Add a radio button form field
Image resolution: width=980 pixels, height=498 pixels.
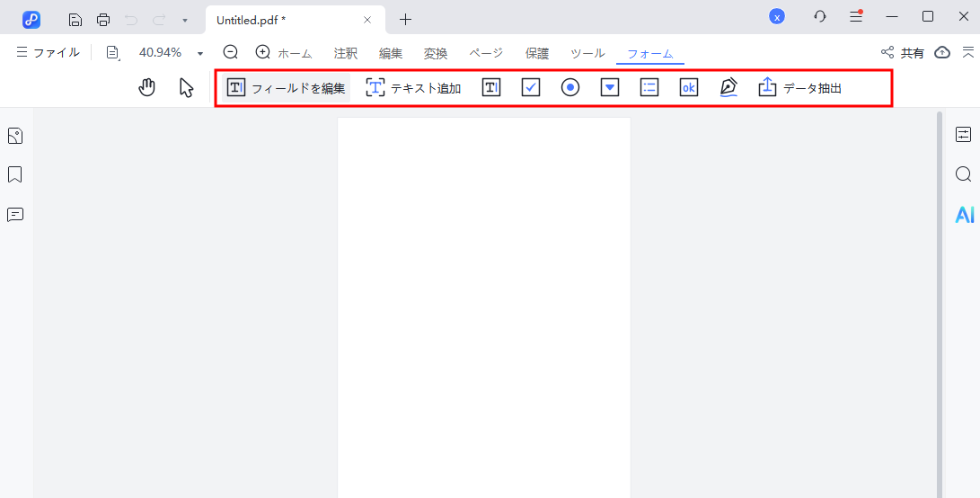[x=570, y=87]
